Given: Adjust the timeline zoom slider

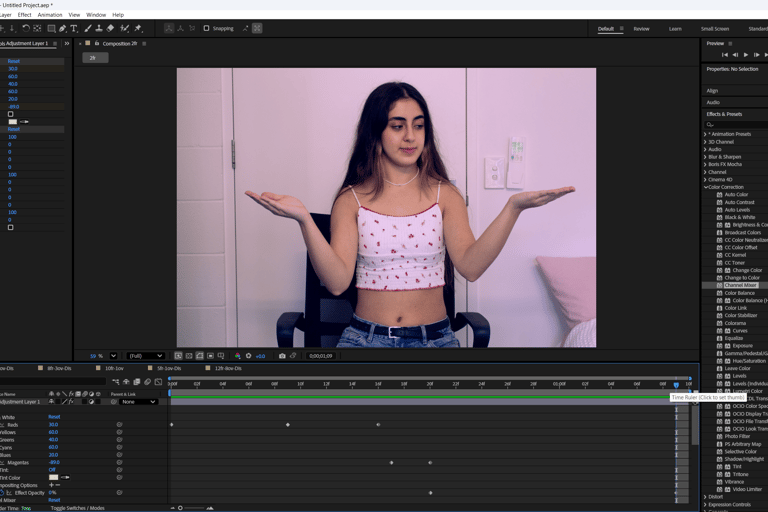Looking at the screenshot, I should (180, 508).
